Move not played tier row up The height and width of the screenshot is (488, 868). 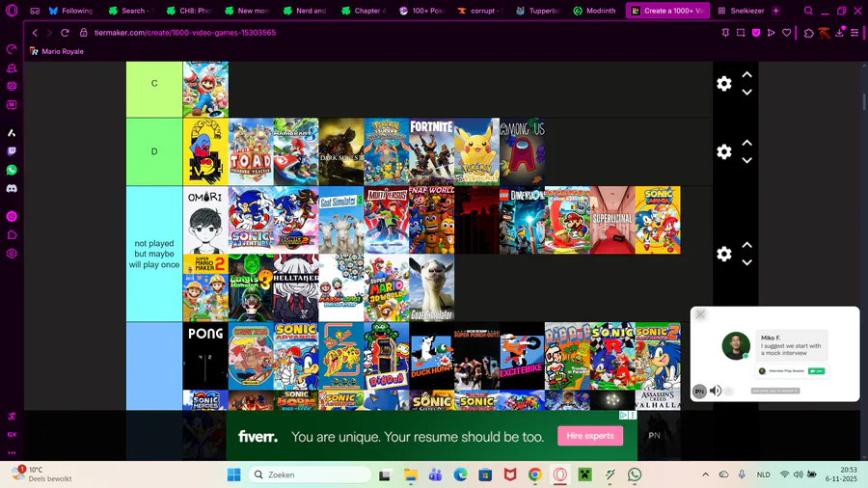tap(746, 245)
